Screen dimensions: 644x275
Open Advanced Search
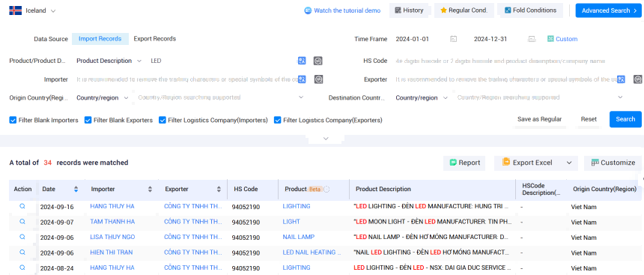pyautogui.click(x=608, y=10)
